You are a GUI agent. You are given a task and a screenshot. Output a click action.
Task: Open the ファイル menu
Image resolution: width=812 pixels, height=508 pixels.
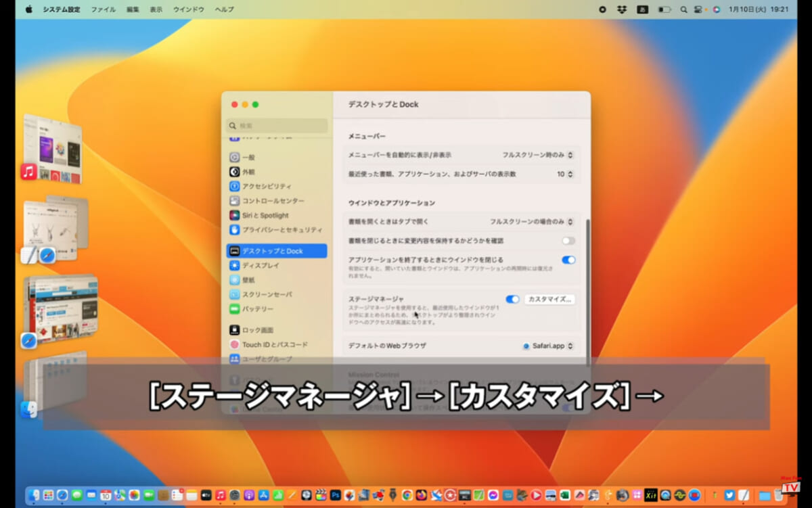click(x=103, y=9)
